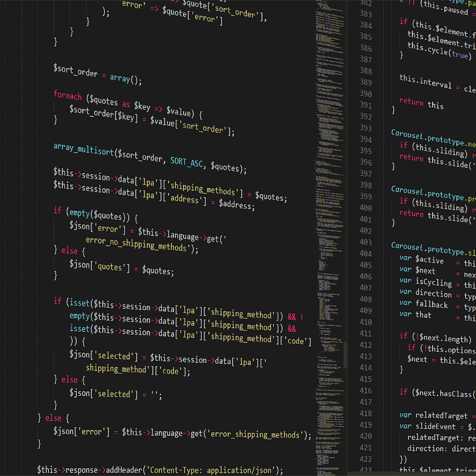Click the 'error_no_shipping_methods' text
This screenshot has height=476, width=476.
(x=136, y=244)
